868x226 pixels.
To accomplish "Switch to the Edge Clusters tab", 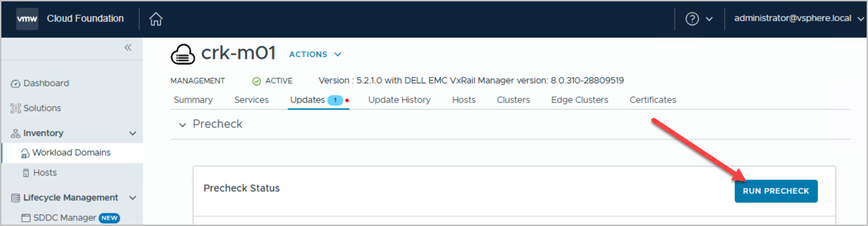I will click(579, 100).
